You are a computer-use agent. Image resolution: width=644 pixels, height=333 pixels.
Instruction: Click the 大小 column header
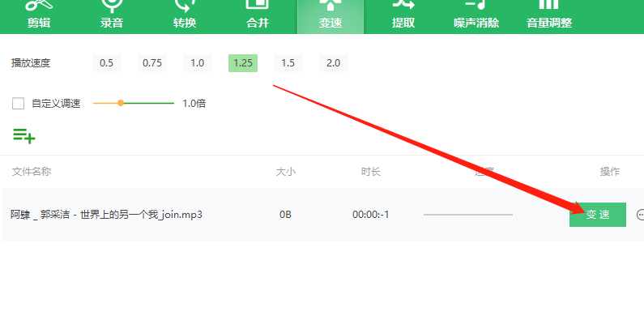[x=285, y=171]
